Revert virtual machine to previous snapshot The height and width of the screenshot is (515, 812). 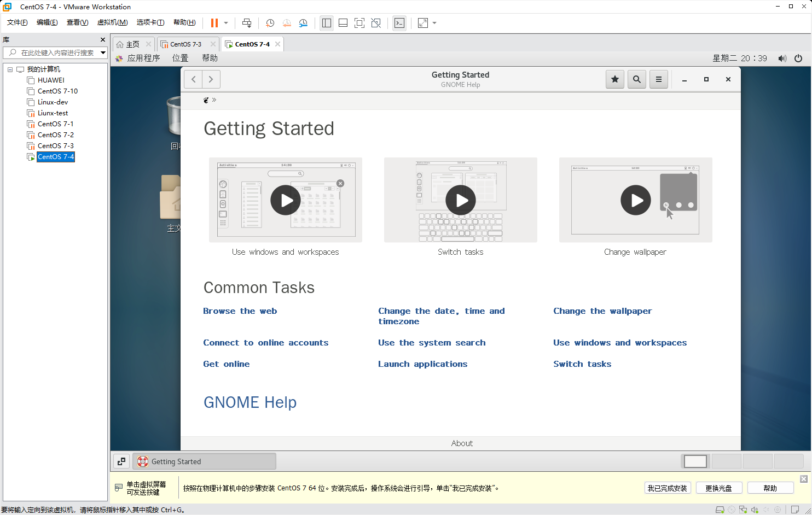(287, 23)
